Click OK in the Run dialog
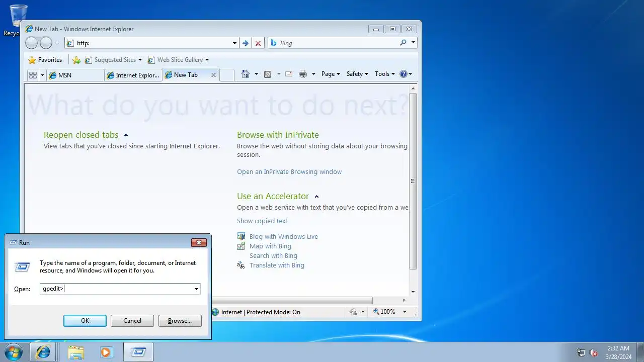Image resolution: width=644 pixels, height=362 pixels. (85, 321)
